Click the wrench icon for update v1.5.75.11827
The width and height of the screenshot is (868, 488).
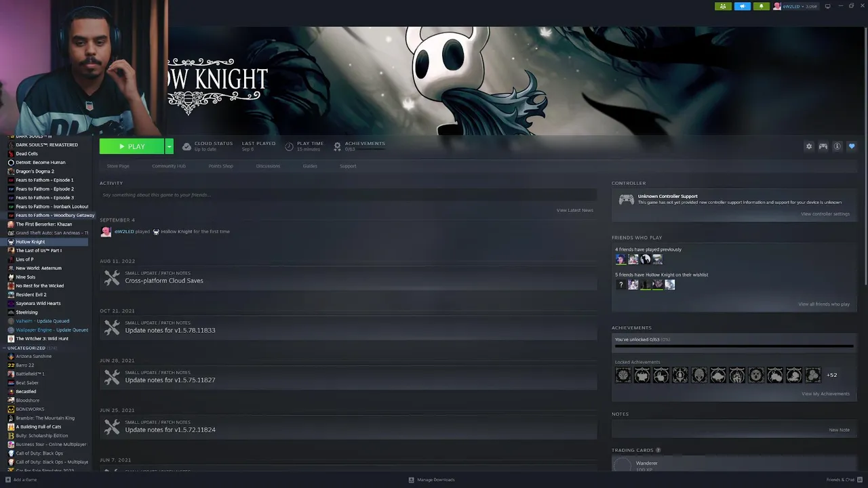[112, 378]
